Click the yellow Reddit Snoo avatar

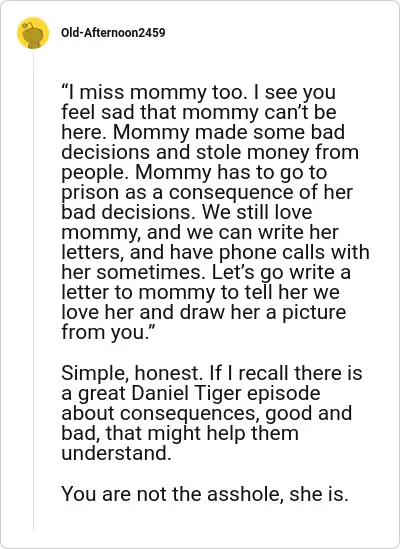[x=33, y=33]
